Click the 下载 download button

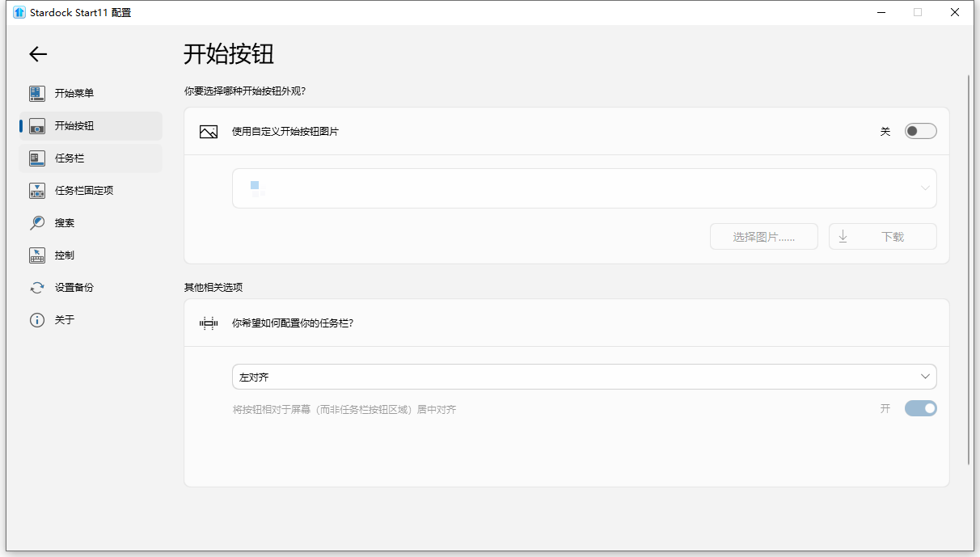(882, 236)
